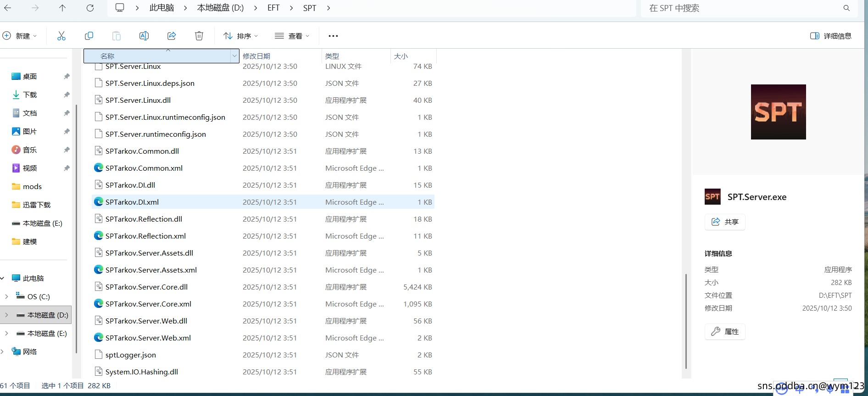Open the 查看 view dropdown
Viewport: 868px width, 396px height.
point(292,36)
